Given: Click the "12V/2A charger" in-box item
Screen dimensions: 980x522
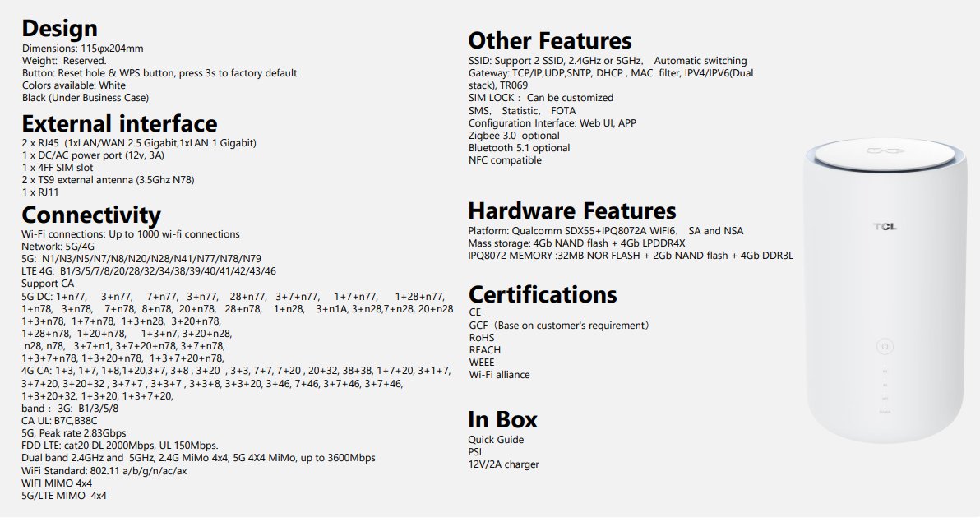Looking at the screenshot, I should pyautogui.click(x=504, y=464).
